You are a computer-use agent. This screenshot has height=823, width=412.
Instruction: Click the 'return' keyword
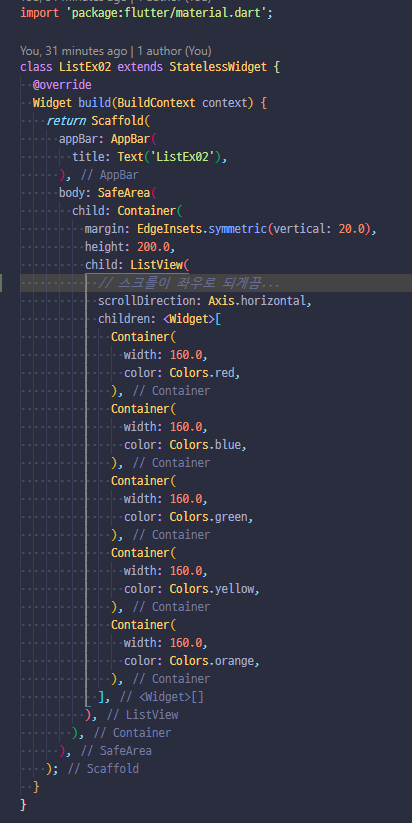tap(66, 121)
